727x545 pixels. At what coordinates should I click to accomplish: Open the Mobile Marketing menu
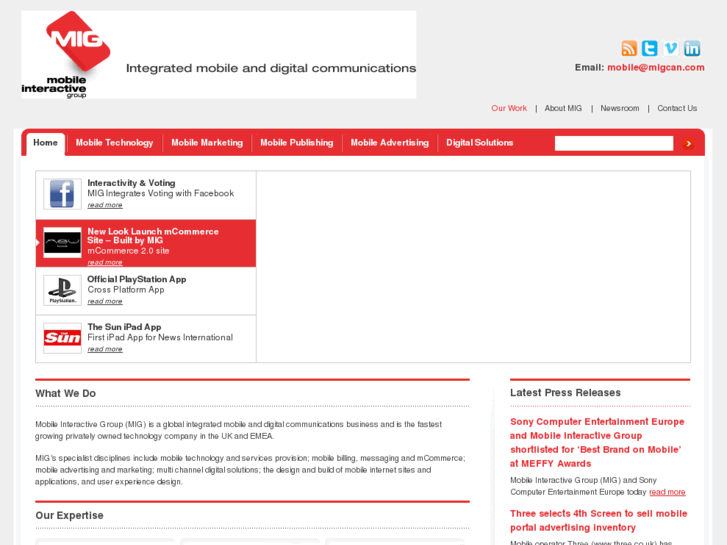[207, 143]
